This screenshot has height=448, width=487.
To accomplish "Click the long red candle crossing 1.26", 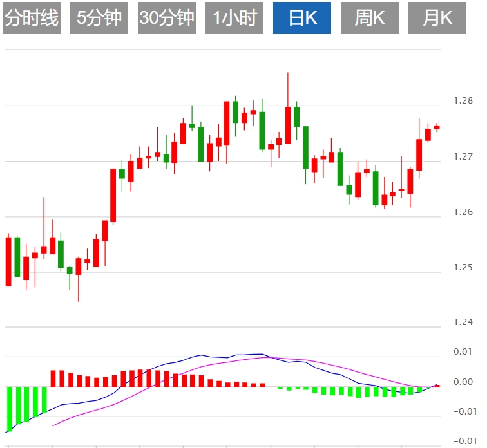I will pos(113,196).
